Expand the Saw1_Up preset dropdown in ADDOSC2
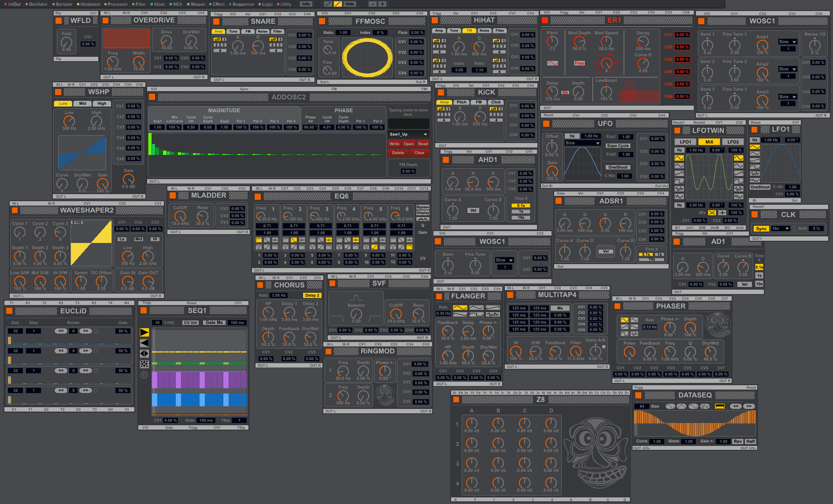 pos(408,134)
